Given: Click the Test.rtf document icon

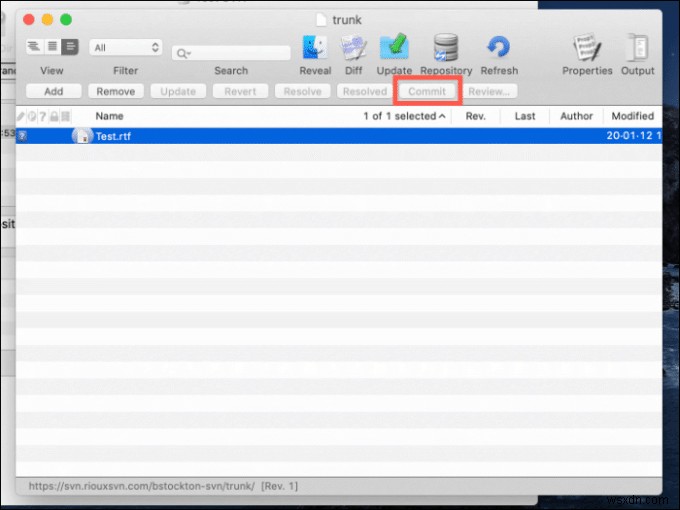Looking at the screenshot, I should [82, 136].
